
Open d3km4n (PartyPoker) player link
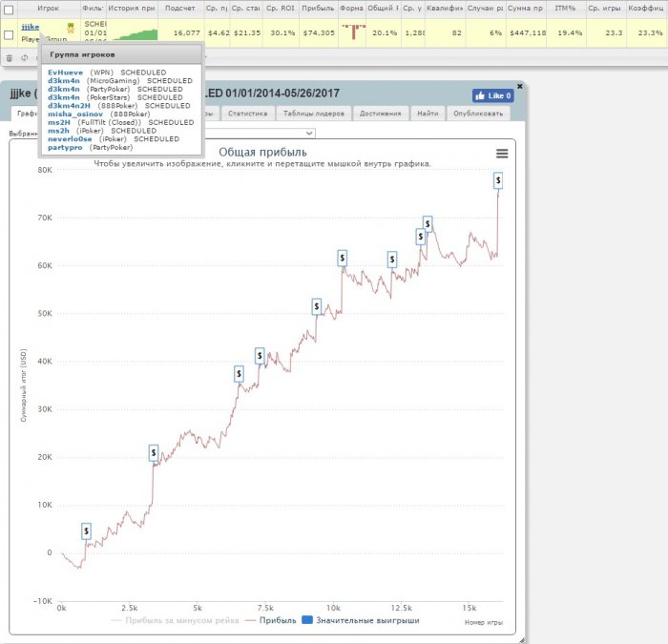click(64, 89)
